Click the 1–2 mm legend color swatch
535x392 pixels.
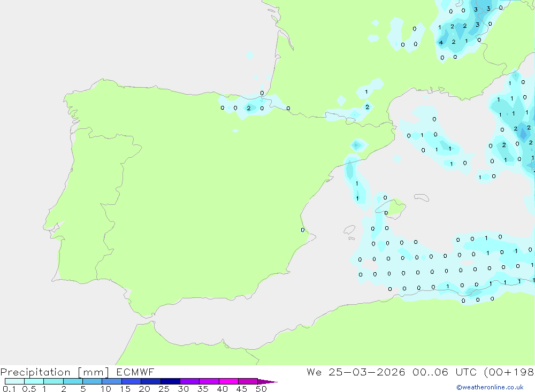53,381
